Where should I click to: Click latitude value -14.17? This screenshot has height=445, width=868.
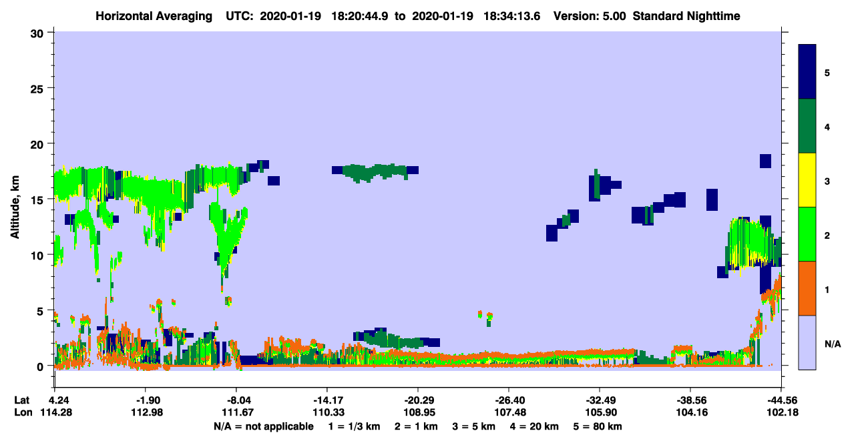[x=327, y=400]
